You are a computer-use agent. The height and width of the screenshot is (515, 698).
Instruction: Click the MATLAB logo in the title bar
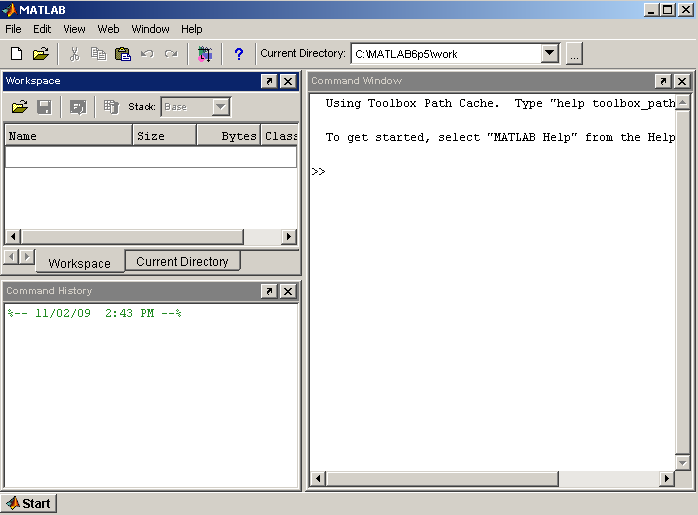[x=9, y=9]
